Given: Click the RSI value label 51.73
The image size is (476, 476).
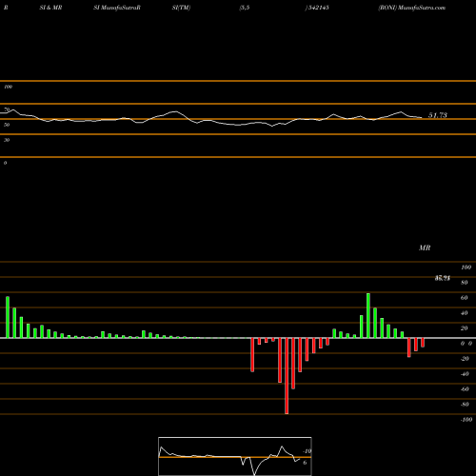Looking at the screenshot, I should tap(438, 115).
